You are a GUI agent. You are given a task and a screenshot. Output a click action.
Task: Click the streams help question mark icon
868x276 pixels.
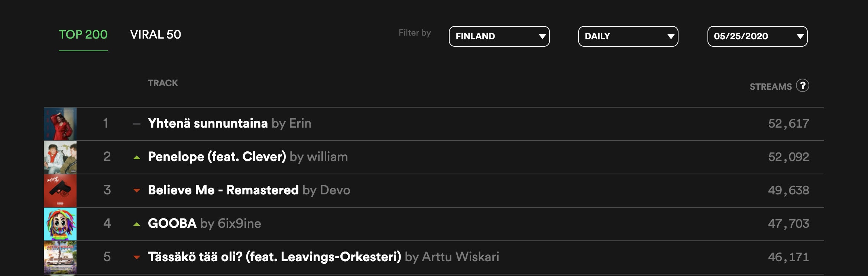(803, 86)
